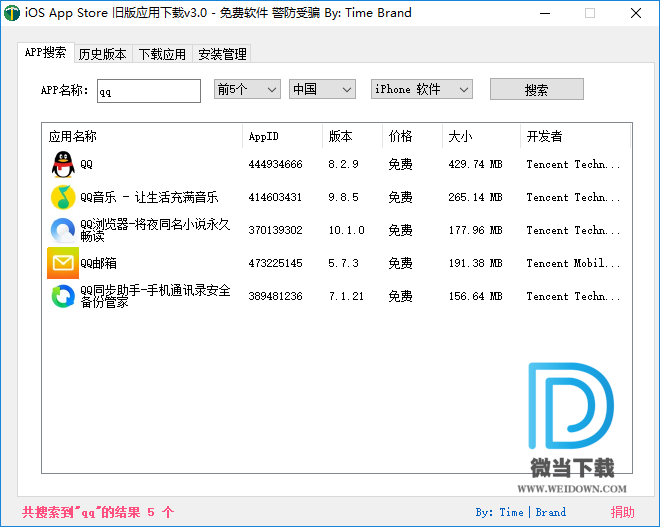This screenshot has width=660, height=527.
Task: Click the 捐助 donate link
Action: click(x=623, y=512)
